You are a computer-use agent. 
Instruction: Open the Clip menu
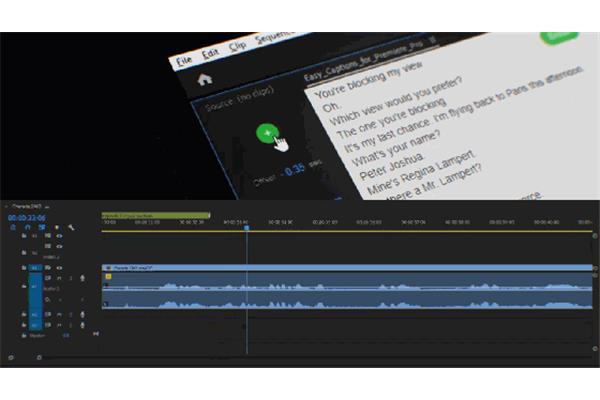[238, 46]
